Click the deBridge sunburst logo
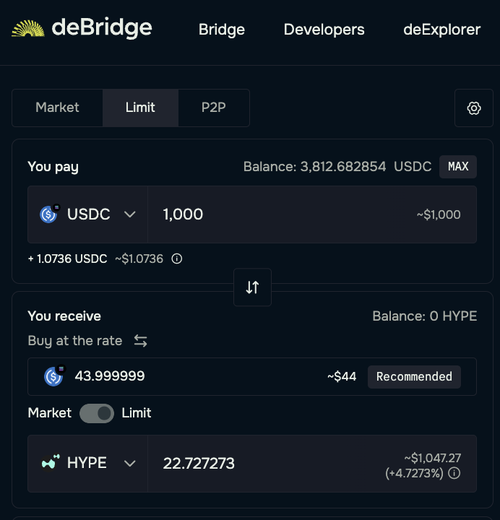 click(x=28, y=28)
